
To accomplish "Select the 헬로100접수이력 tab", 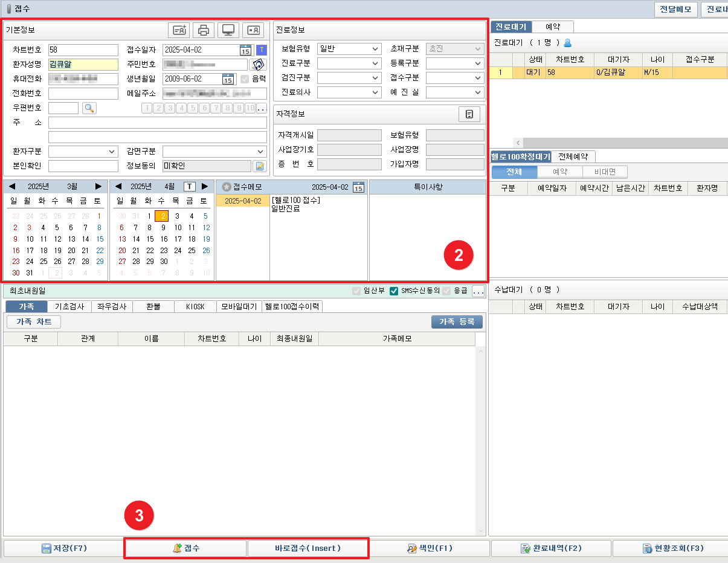I will click(292, 306).
